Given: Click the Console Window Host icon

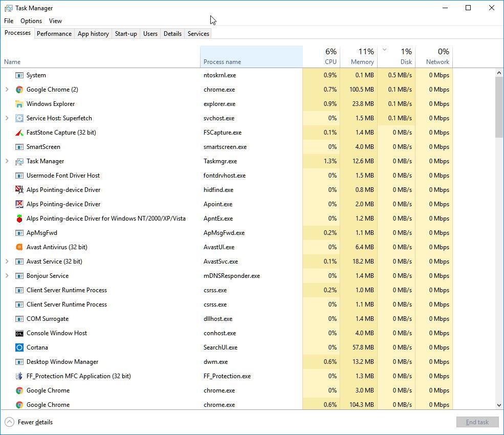Looking at the screenshot, I should 19,333.
